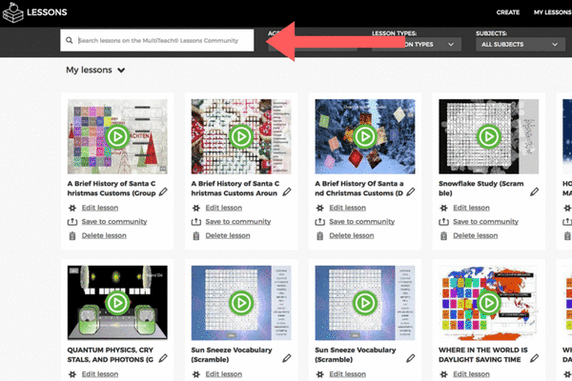
Task: Click the pencil beside Daylight Saving Time title
Action: (x=534, y=358)
